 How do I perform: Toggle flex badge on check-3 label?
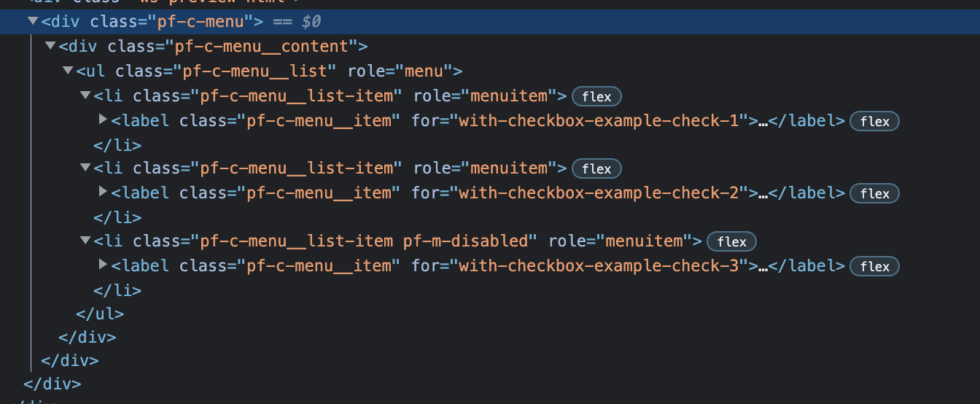[x=874, y=266]
